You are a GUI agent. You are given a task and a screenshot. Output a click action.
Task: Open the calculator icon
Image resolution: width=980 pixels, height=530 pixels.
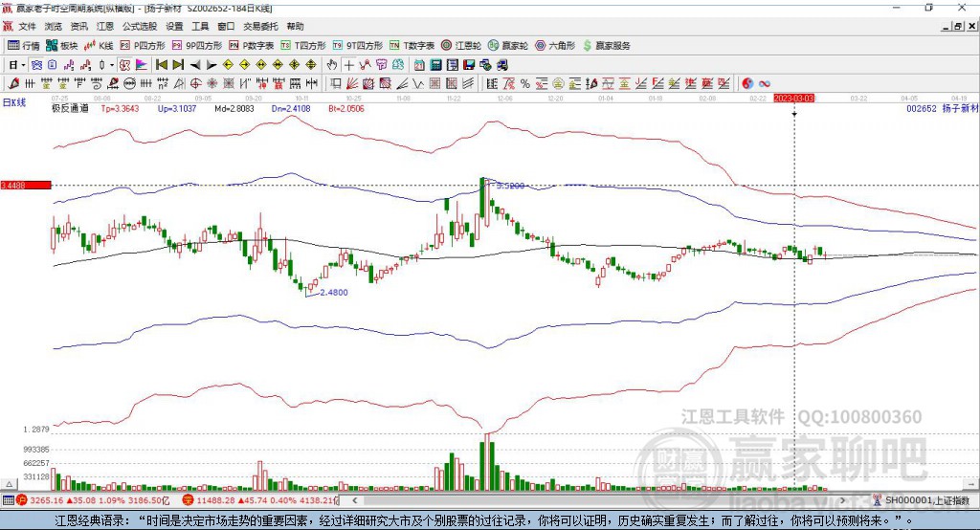click(435, 65)
